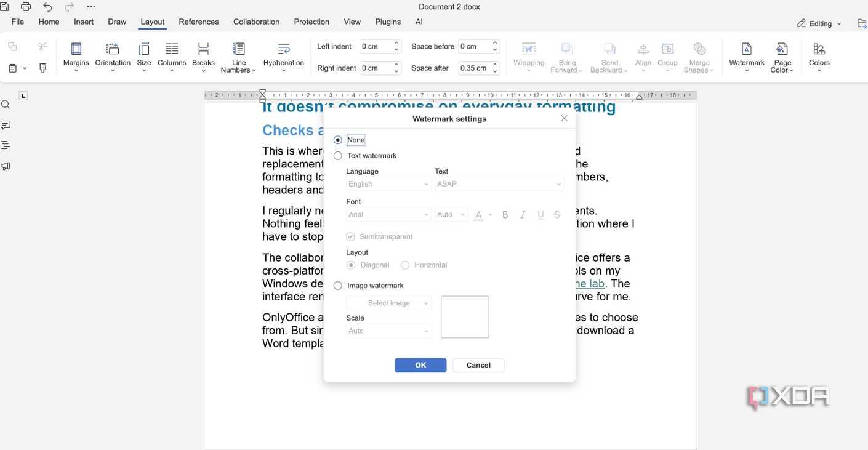Open the Hyphenation options

coord(284,57)
